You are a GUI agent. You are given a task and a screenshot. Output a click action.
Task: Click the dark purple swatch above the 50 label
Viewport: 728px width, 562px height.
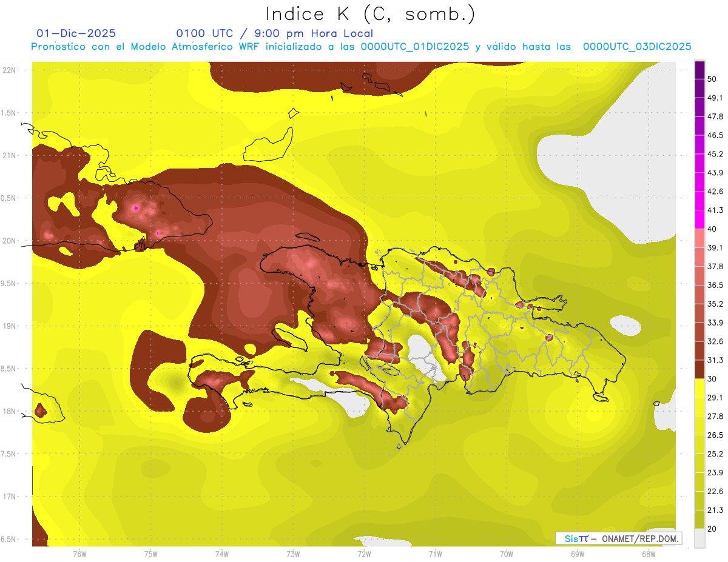coord(699,70)
